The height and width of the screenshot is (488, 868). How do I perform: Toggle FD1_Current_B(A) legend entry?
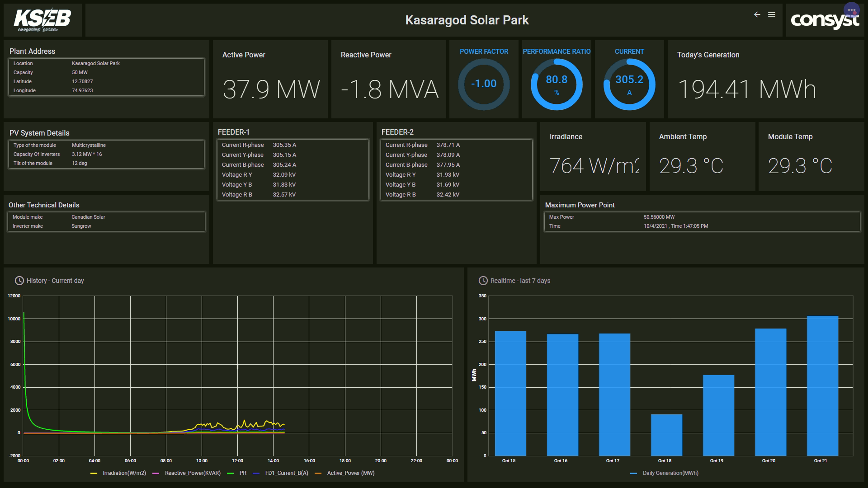286,473
